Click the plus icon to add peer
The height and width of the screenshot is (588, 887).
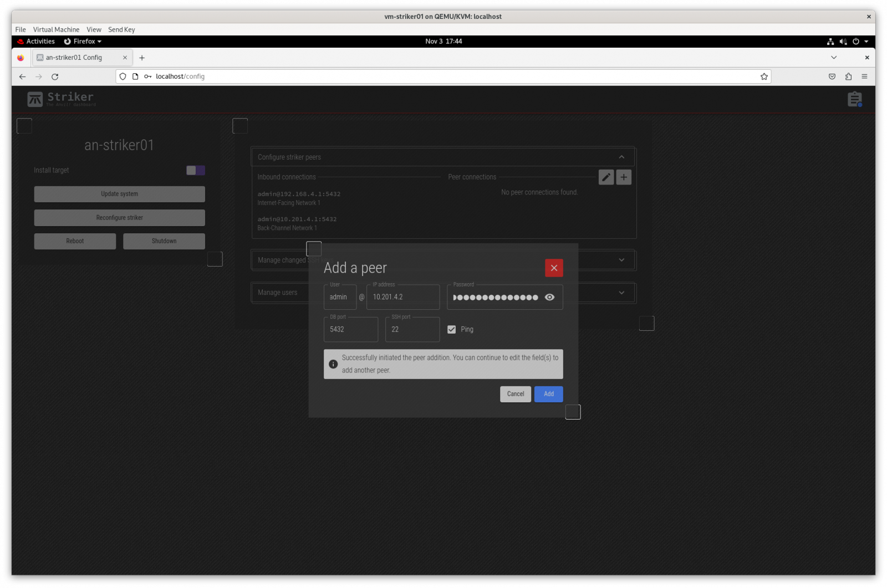coord(624,177)
